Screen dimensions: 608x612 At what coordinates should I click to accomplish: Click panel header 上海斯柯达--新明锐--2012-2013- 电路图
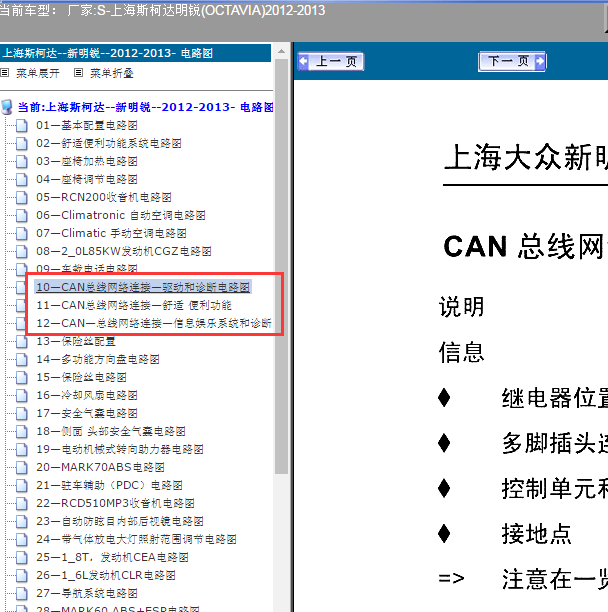(135, 53)
